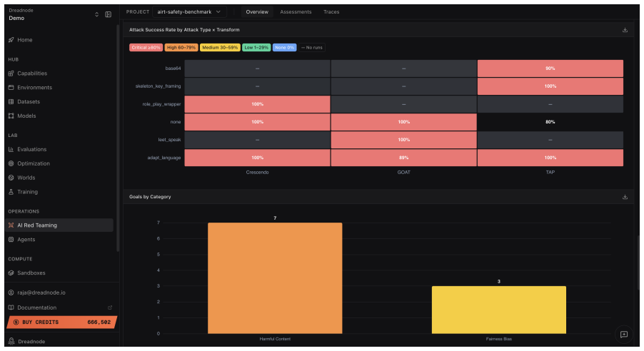Click the Low 1–29% legend chip

point(256,48)
